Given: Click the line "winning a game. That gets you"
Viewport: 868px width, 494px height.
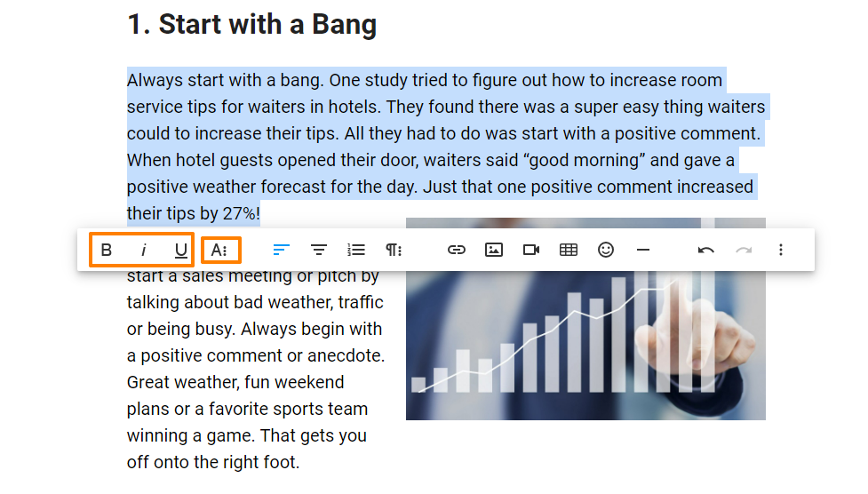Looking at the screenshot, I should (x=247, y=435).
